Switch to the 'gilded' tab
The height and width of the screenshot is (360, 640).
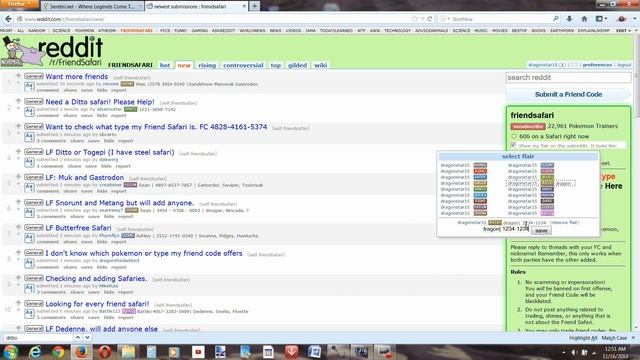coord(298,65)
